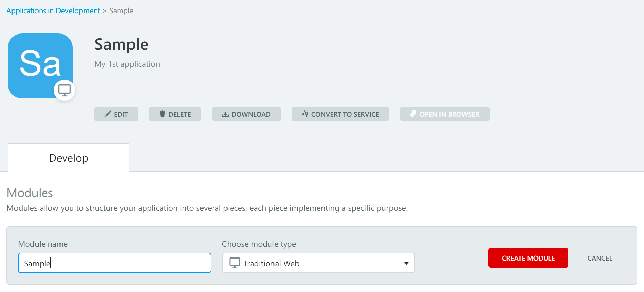This screenshot has width=644, height=292.
Task: Click the monitor badge on app icon
Action: point(65,90)
